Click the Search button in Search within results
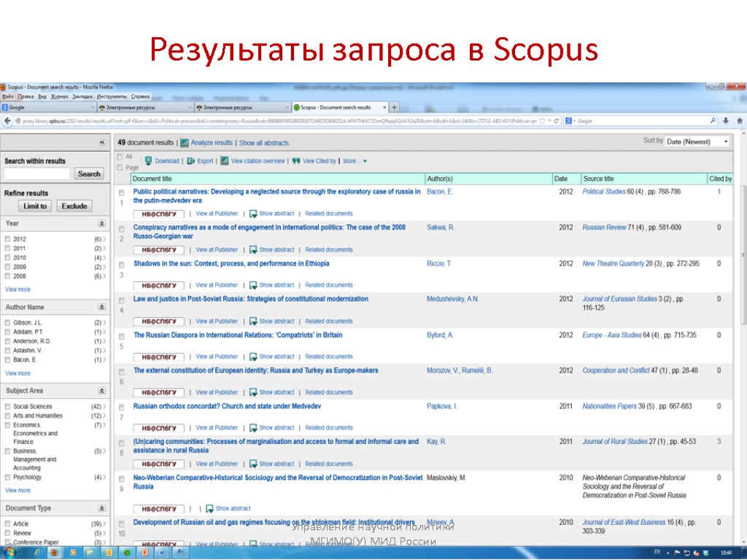 (89, 174)
